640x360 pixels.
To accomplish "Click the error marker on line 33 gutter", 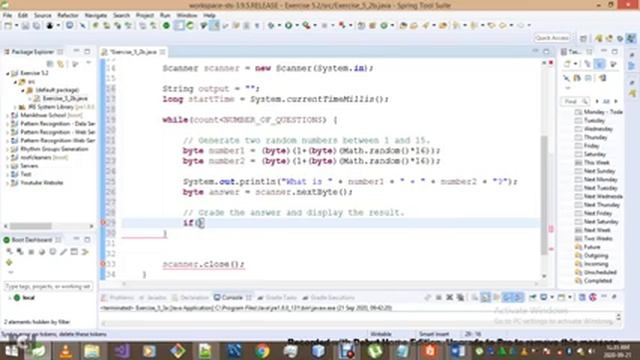I will [103, 264].
